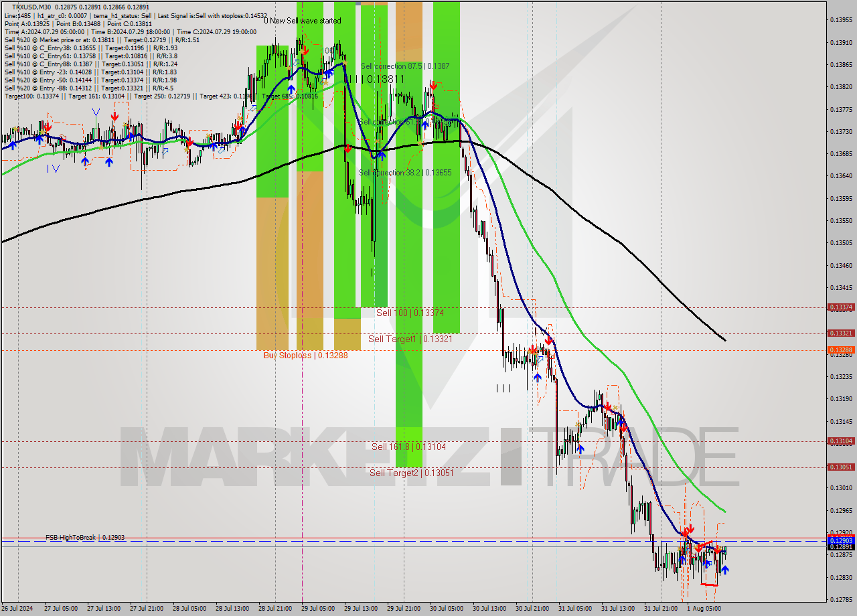Click the red 0.13051 price tag on axis

pyautogui.click(x=841, y=467)
